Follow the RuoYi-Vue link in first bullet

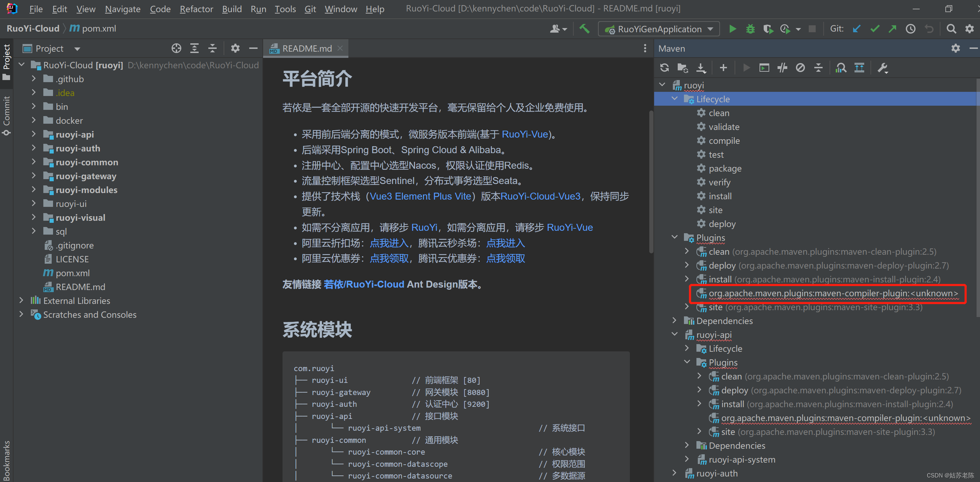524,134
